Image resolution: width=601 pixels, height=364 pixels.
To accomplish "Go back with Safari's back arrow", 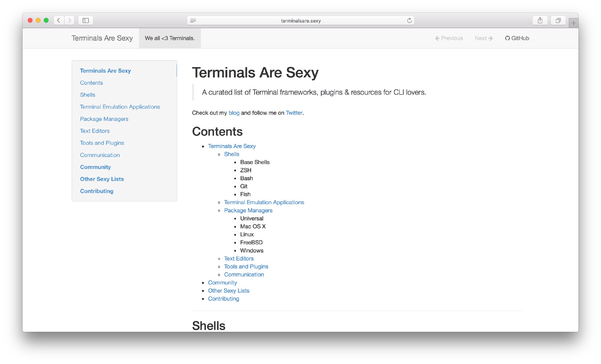I will point(59,20).
